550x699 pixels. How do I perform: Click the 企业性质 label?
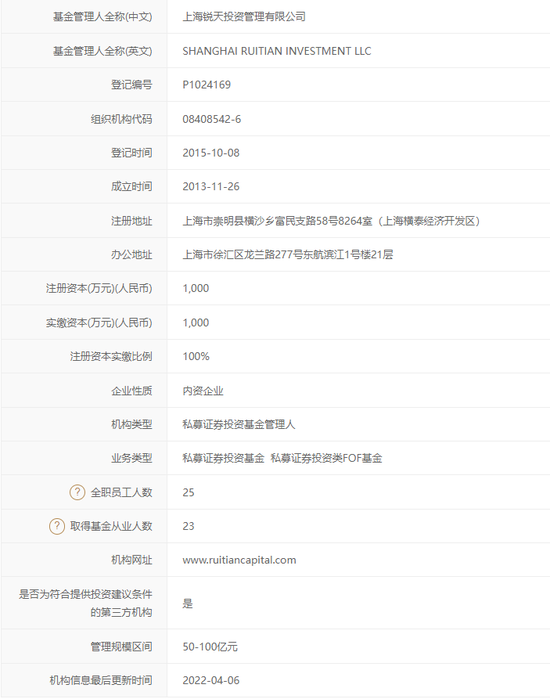coord(132,391)
